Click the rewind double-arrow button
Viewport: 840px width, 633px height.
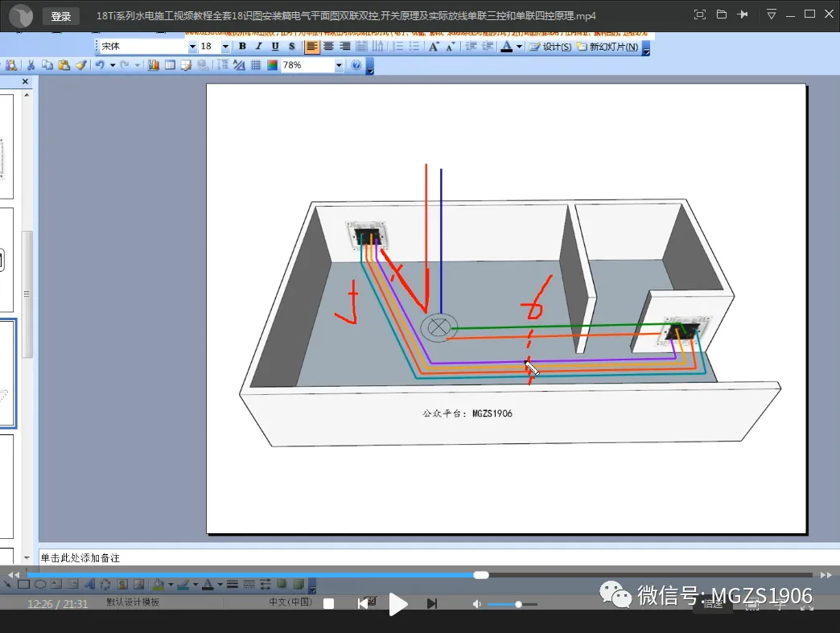pyautogui.click(x=14, y=575)
